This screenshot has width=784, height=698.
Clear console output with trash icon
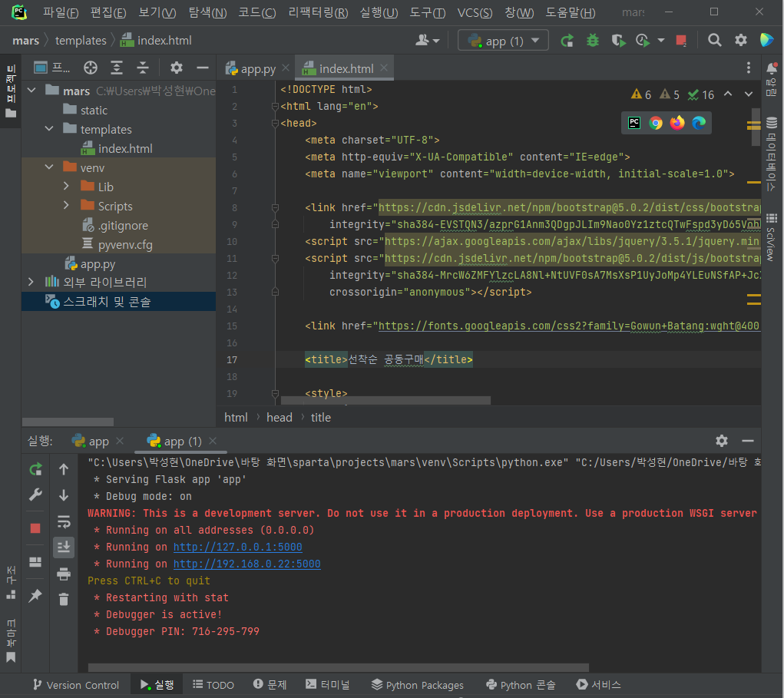pyautogui.click(x=64, y=599)
